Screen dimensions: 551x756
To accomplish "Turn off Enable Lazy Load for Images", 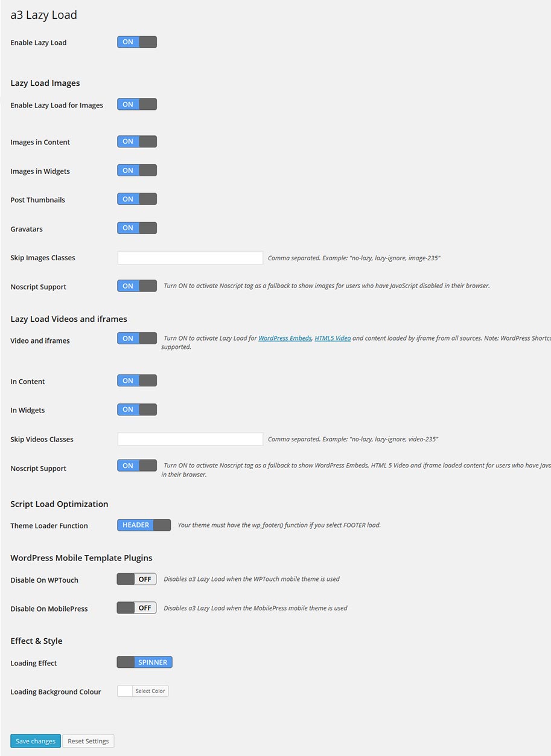I will (137, 104).
